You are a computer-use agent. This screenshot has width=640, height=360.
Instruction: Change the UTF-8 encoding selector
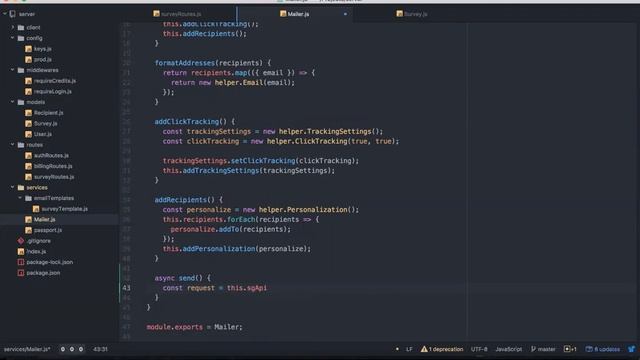[479, 349]
